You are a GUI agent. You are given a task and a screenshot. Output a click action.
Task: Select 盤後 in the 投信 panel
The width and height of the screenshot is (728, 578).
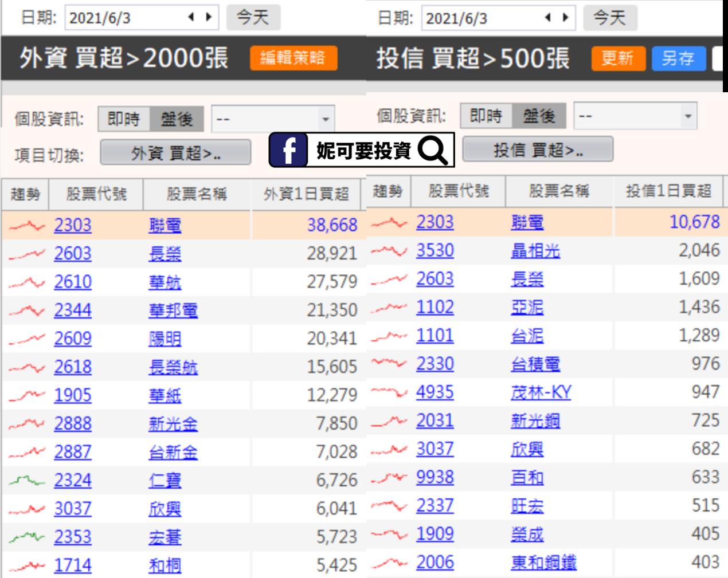tap(539, 116)
